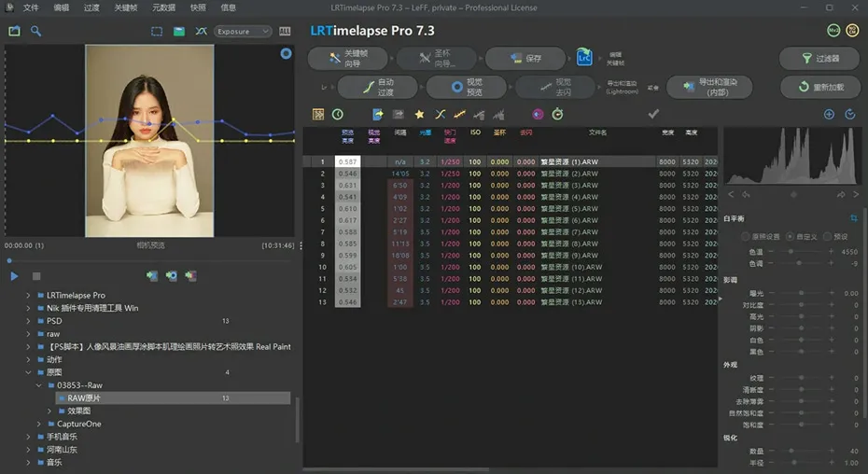Open the 元数据 menu
This screenshot has width=868, height=474.
click(x=162, y=7)
